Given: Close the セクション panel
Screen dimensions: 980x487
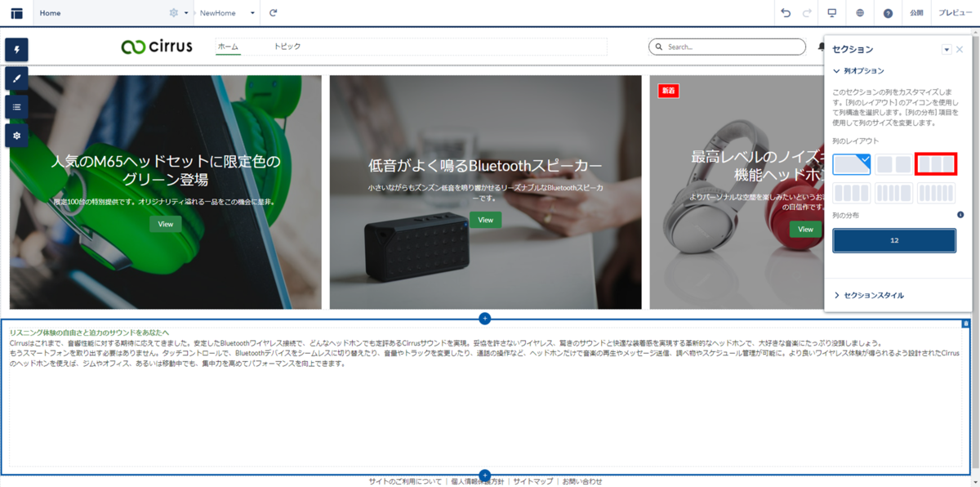Looking at the screenshot, I should [960, 50].
